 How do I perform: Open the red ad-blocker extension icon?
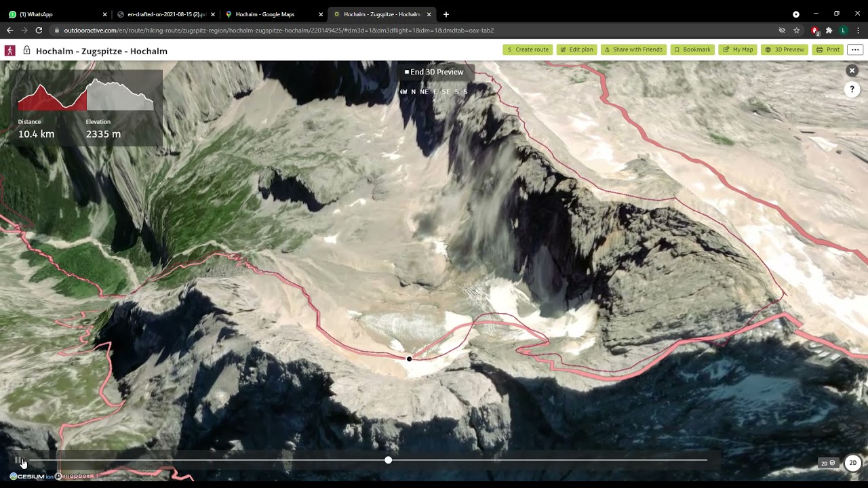[x=815, y=30]
